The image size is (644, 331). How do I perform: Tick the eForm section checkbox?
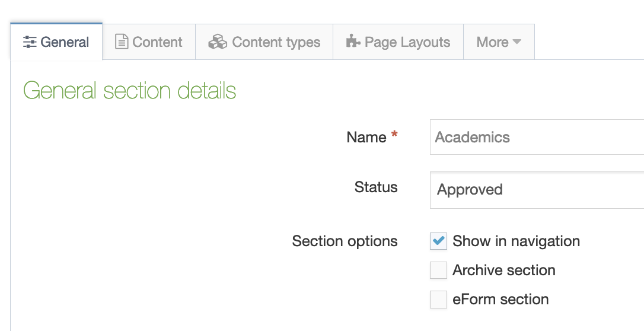438,300
